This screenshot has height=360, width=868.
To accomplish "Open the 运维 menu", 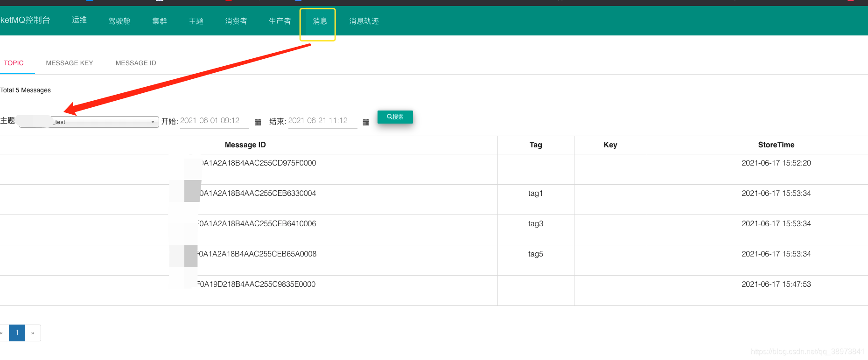I will tap(79, 20).
